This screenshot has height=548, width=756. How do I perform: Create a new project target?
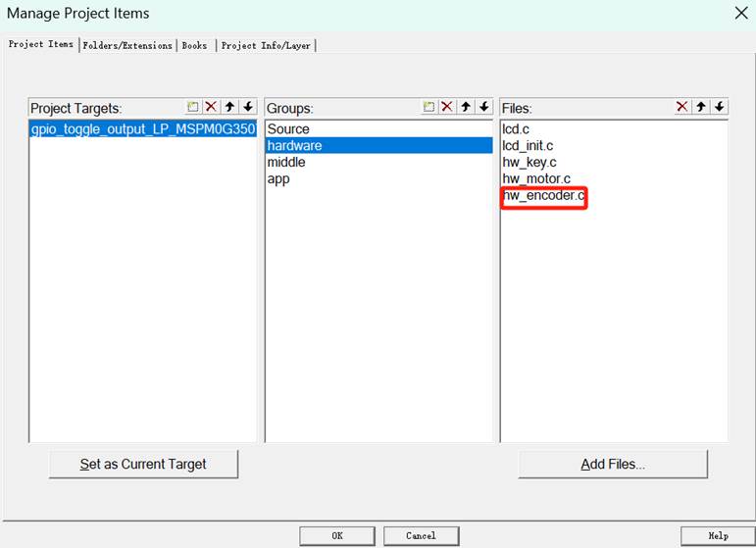point(193,107)
